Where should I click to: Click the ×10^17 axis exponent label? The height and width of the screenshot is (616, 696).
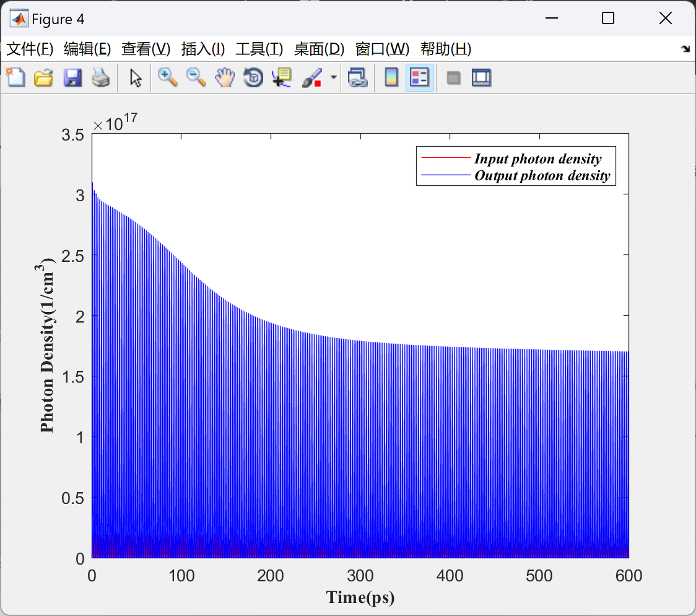click(x=115, y=122)
